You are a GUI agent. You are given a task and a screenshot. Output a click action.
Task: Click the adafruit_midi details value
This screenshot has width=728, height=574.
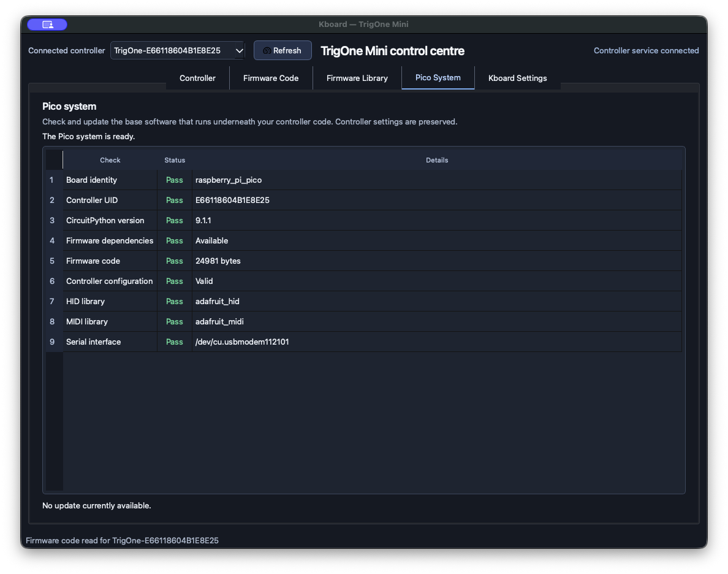coord(219,321)
